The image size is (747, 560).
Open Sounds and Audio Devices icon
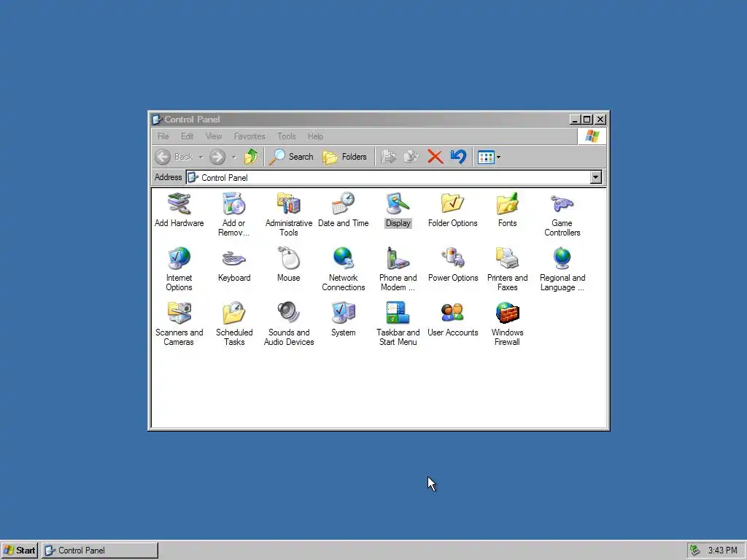[x=289, y=314]
